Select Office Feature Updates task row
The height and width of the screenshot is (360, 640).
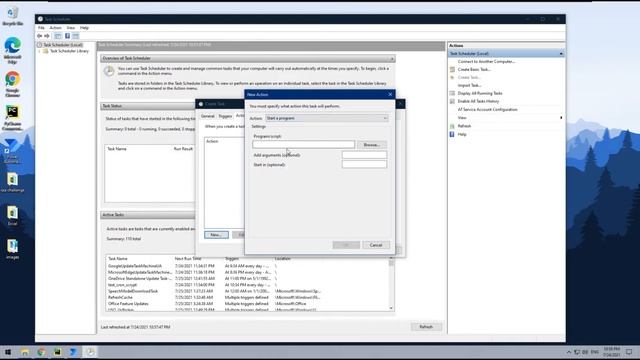click(248, 304)
